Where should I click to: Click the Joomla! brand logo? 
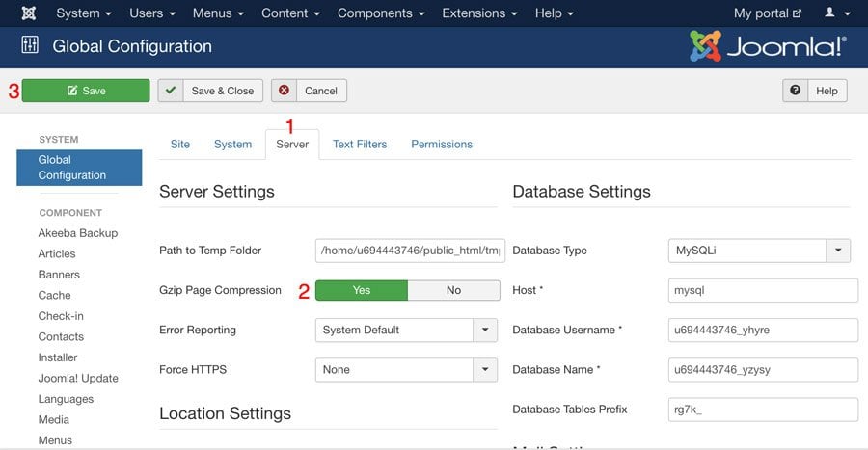[x=768, y=46]
